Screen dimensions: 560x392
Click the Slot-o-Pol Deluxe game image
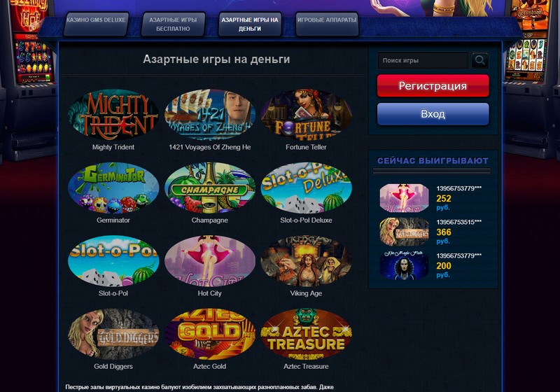[x=306, y=188]
